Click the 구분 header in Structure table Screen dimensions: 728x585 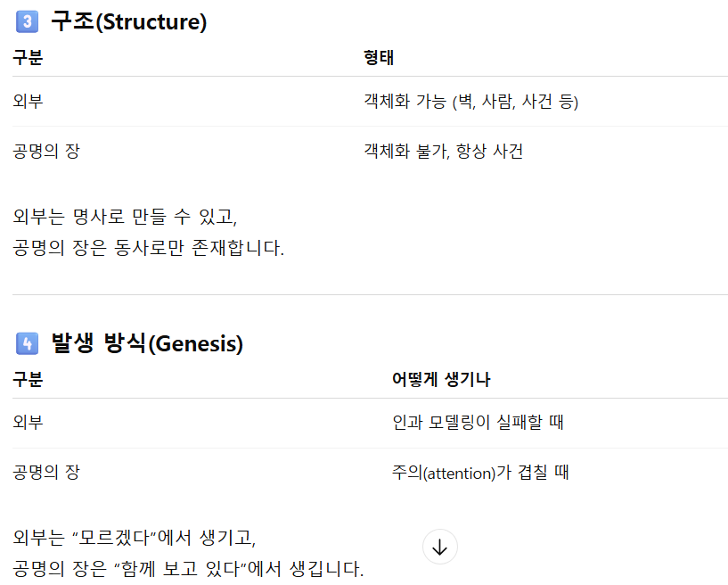tap(28, 58)
